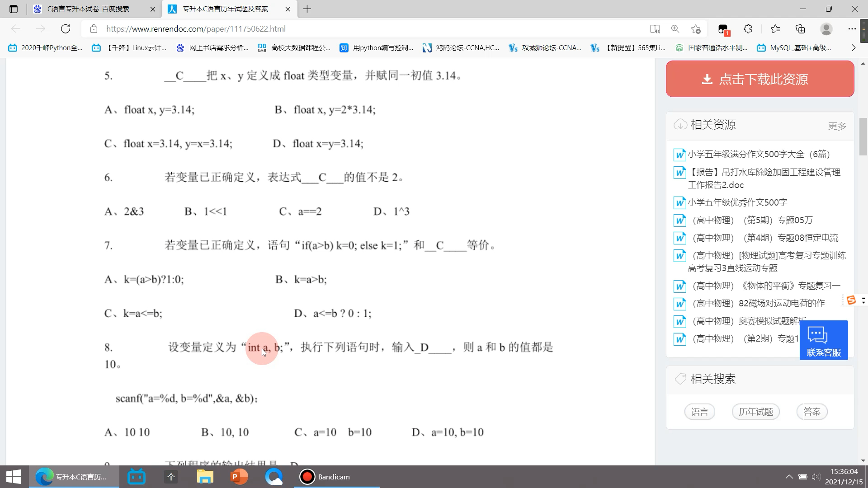Image resolution: width=868 pixels, height=488 pixels.
Task: Open the Collections icon
Action: click(800, 28)
